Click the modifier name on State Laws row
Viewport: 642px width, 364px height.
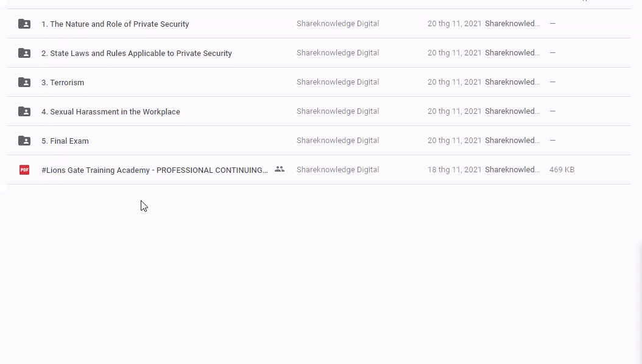tap(512, 53)
